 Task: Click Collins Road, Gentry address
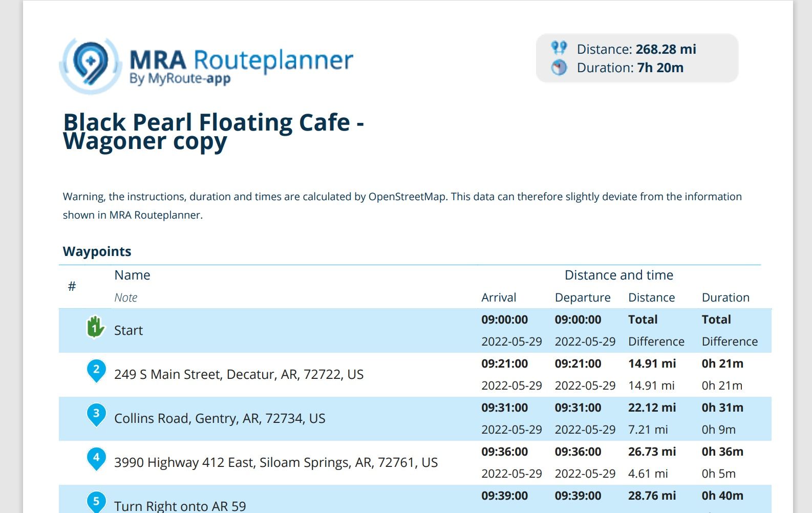pyautogui.click(x=220, y=418)
